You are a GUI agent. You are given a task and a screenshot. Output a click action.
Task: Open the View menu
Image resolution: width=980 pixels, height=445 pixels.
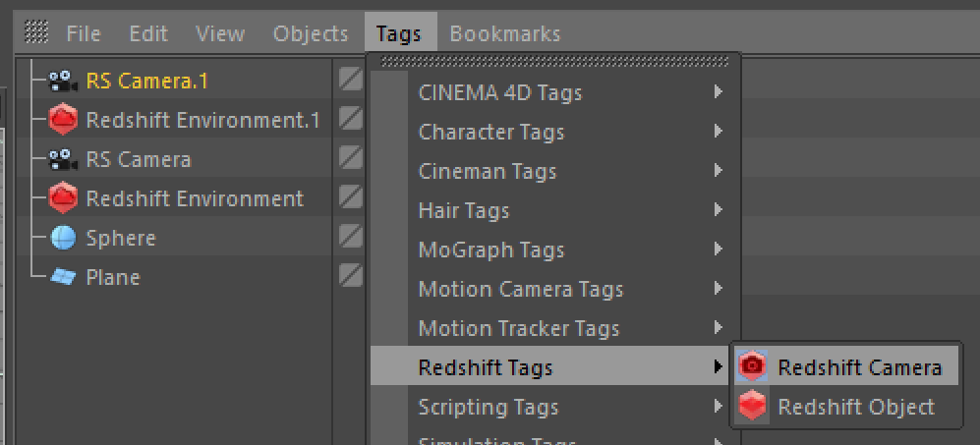coord(220,33)
